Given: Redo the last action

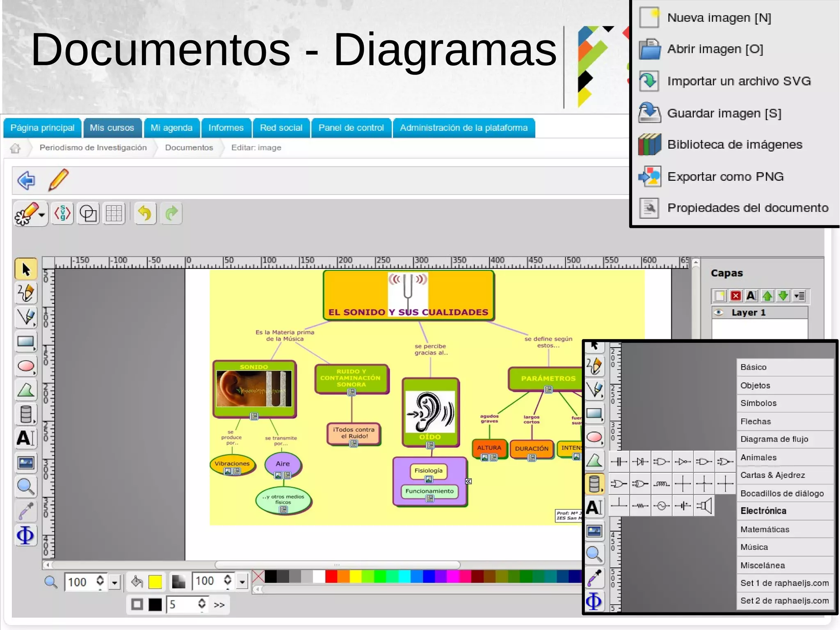Looking at the screenshot, I should 171,213.
